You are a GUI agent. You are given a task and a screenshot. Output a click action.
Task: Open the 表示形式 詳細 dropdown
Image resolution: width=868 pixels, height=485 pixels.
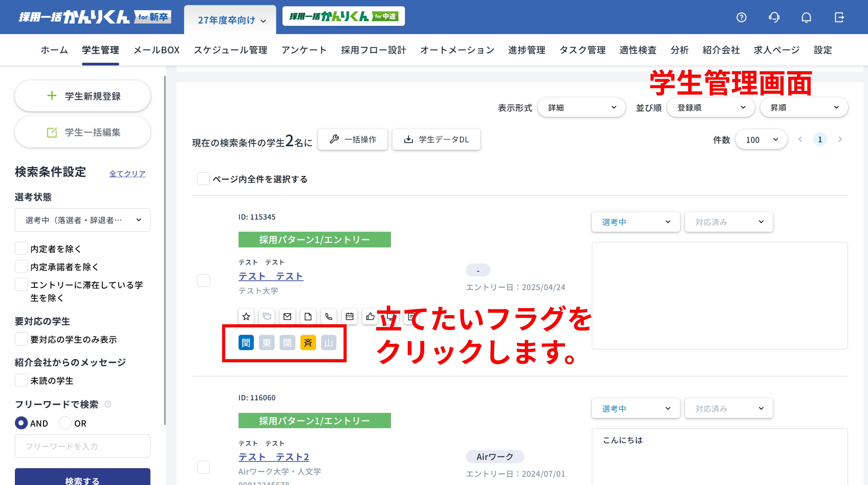(582, 107)
